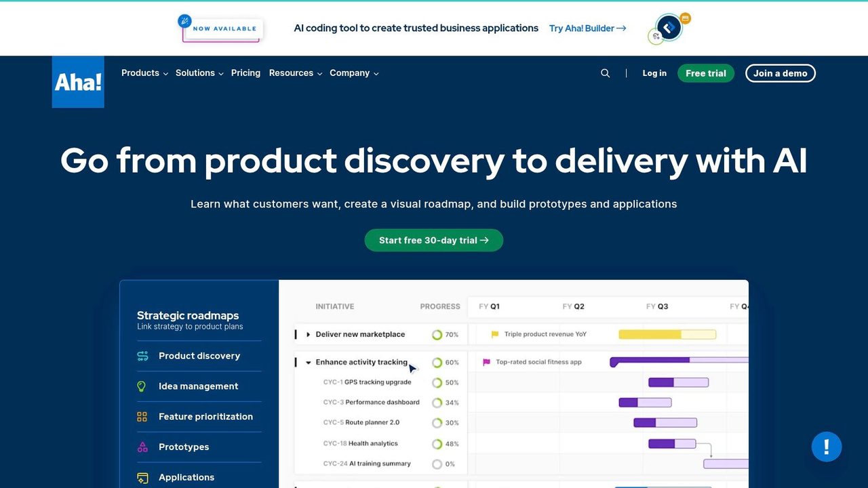Follow the Try Aha! Builder link
Screen dimensions: 868x488
click(x=588, y=28)
